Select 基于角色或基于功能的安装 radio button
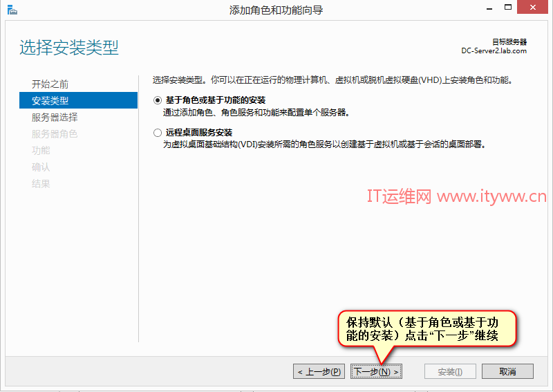 158,100
